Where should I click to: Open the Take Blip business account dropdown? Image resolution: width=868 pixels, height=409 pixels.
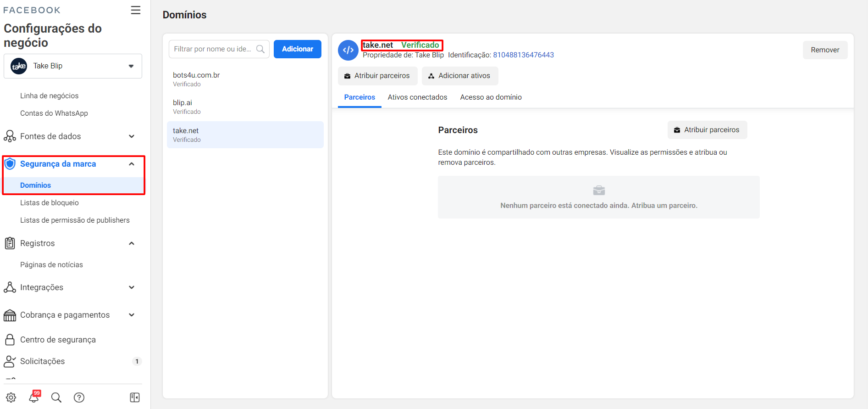[x=73, y=66]
